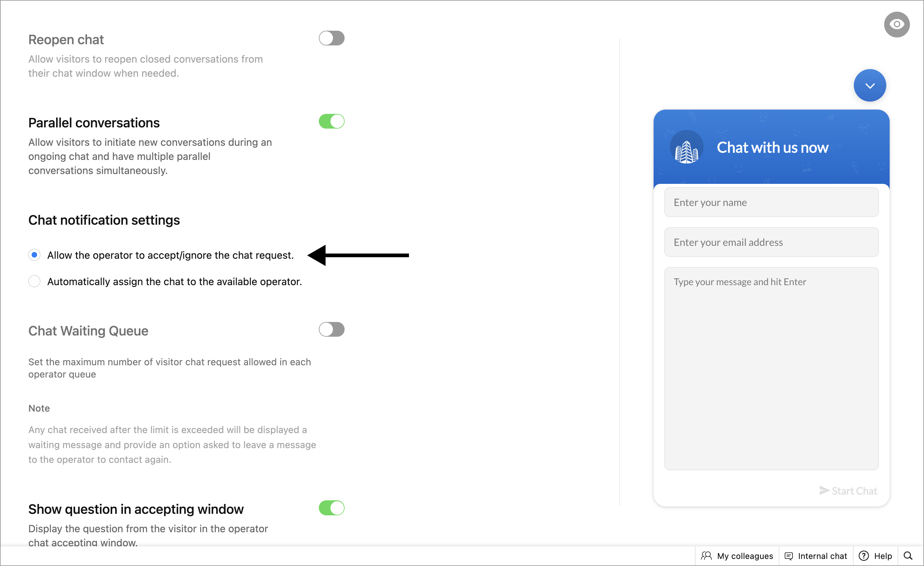Collapse chat widget with chevron button
The width and height of the screenshot is (924, 566).
870,86
